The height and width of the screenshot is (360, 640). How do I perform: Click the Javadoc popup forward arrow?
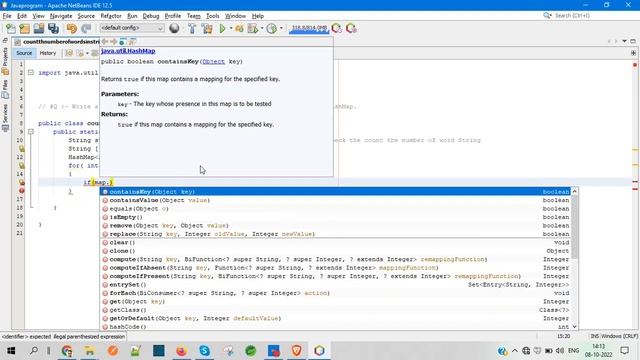113,41
